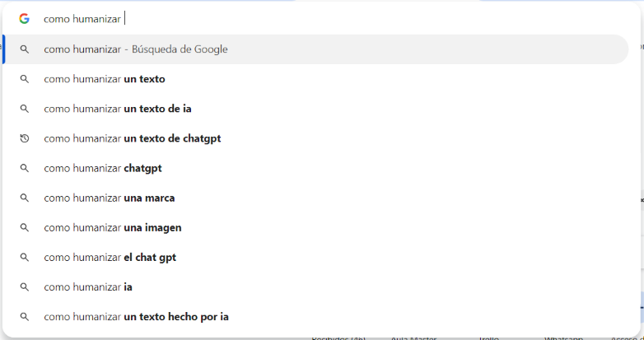Viewport: 644px width, 340px height.
Task: Open suggestion 'como humanizar ia'
Action: coord(315,287)
